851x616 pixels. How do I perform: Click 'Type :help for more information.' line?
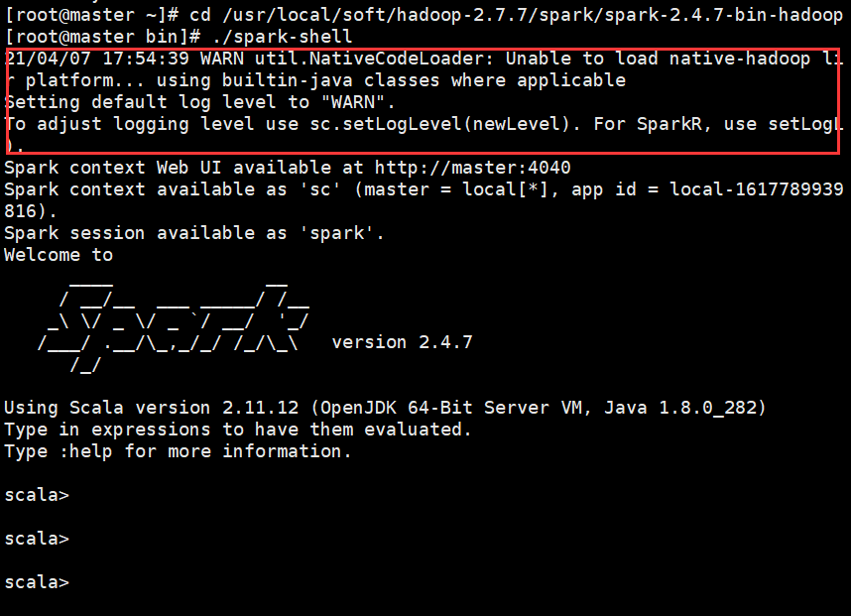[178, 451]
